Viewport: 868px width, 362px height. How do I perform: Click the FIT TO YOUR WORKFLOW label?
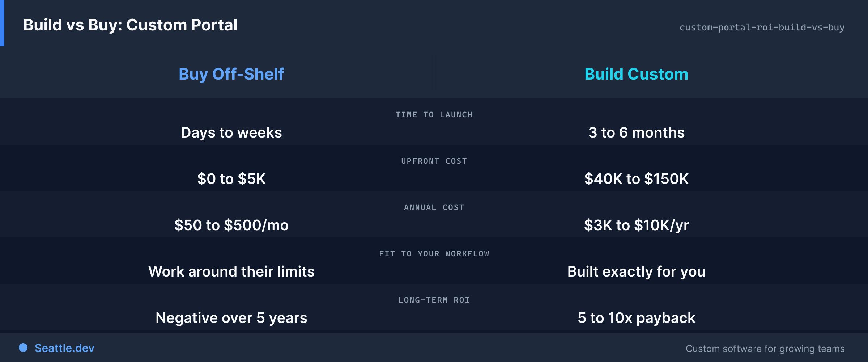[434, 254]
